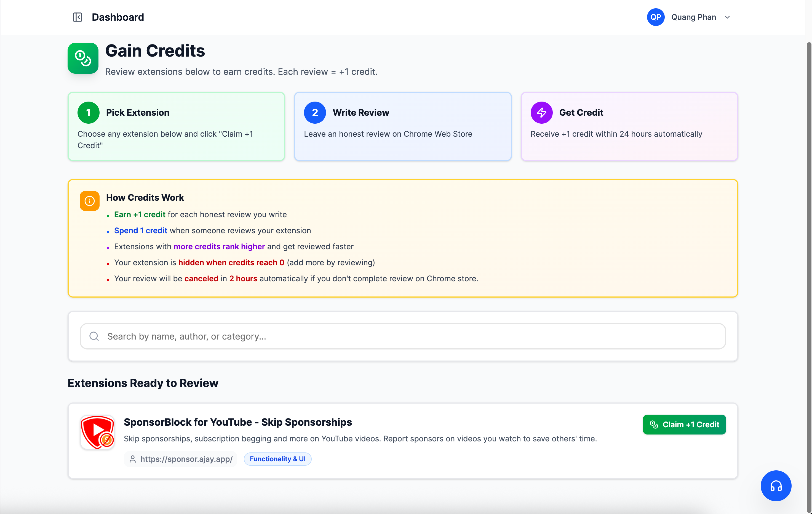Open the Dashboard menu item
The height and width of the screenshot is (514, 812).
(118, 17)
